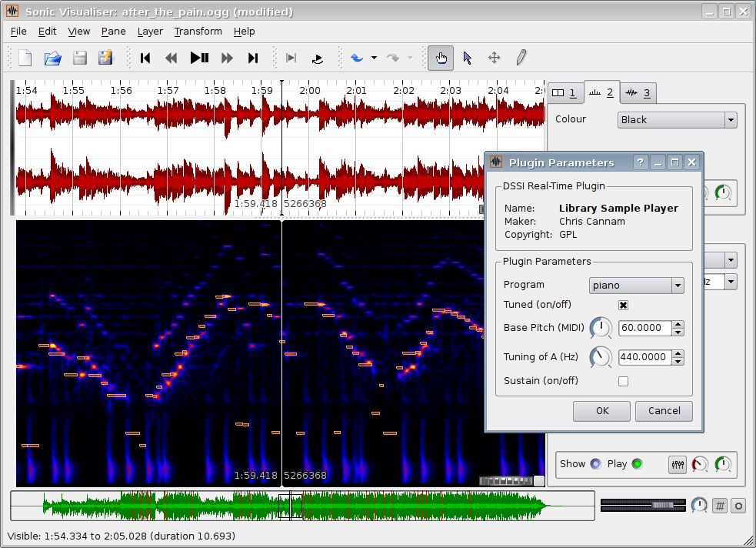Pick the Edit move tool
This screenshot has width=756, height=548.
point(495,58)
